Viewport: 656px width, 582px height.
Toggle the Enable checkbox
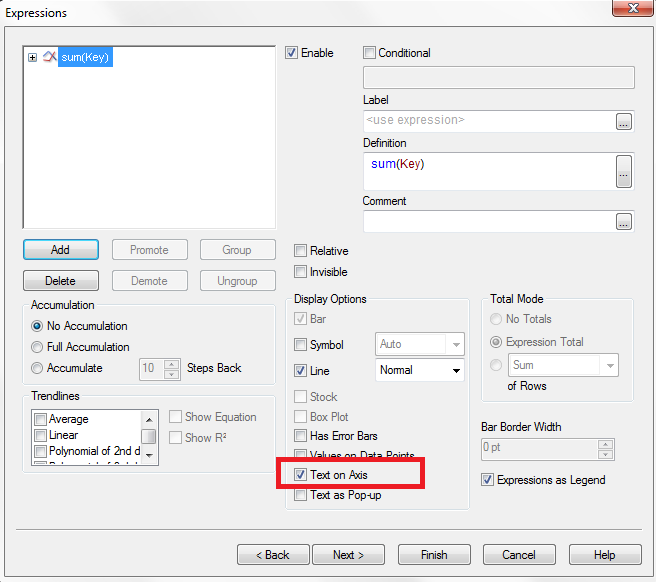tap(292, 53)
